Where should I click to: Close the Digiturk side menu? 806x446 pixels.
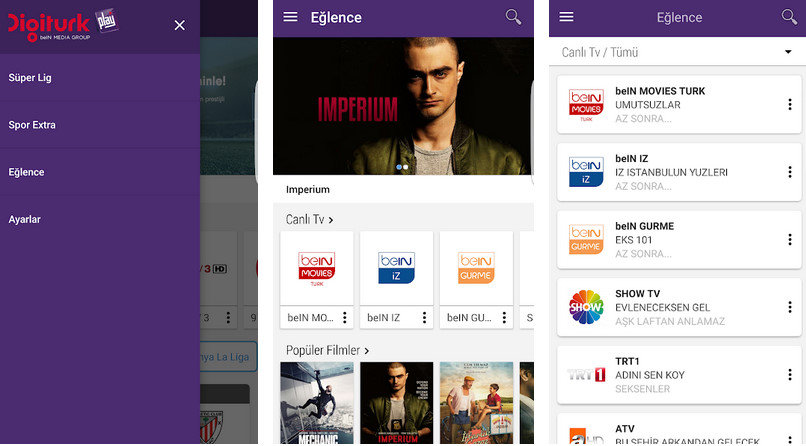tap(179, 25)
